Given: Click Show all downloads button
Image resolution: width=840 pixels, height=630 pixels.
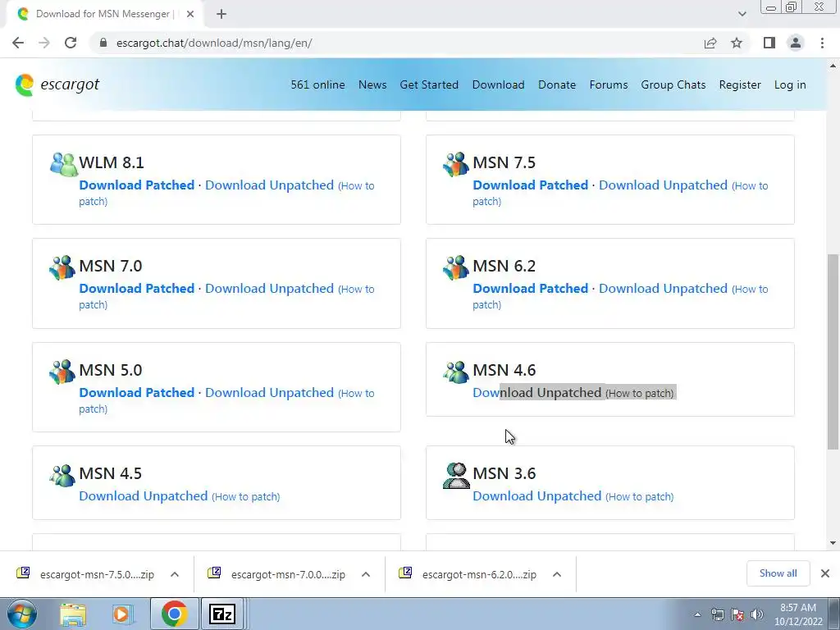Looking at the screenshot, I should [778, 573].
